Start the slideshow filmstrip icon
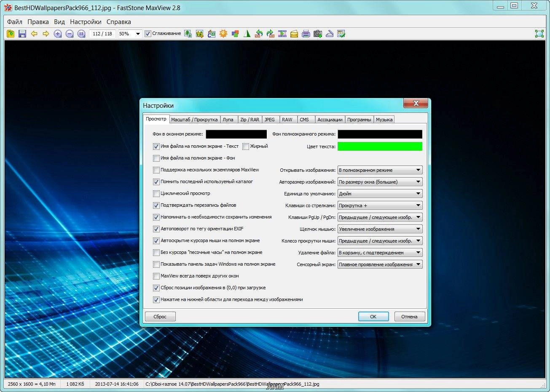 pyautogui.click(x=282, y=34)
